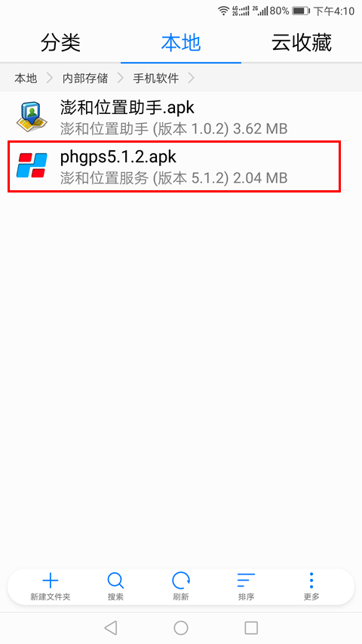362x644 pixels.
Task: Open the phgps5.1.2.apk file entry
Action: tap(174, 165)
